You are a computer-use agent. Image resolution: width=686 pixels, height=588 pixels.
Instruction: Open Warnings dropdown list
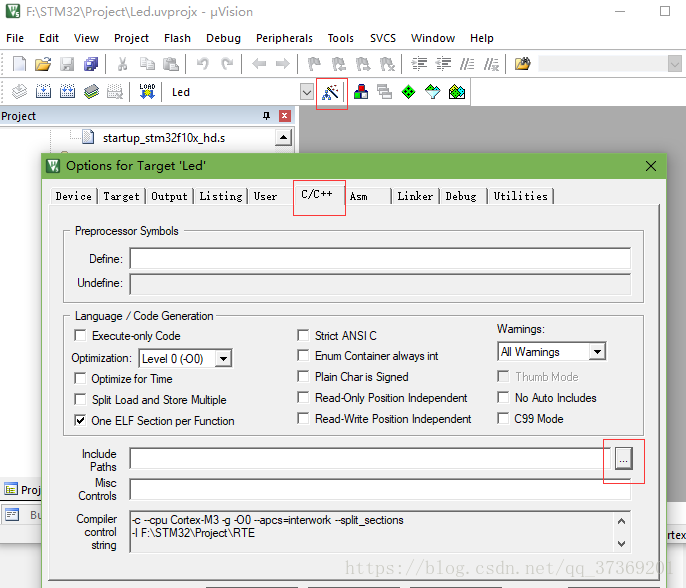tap(597, 352)
